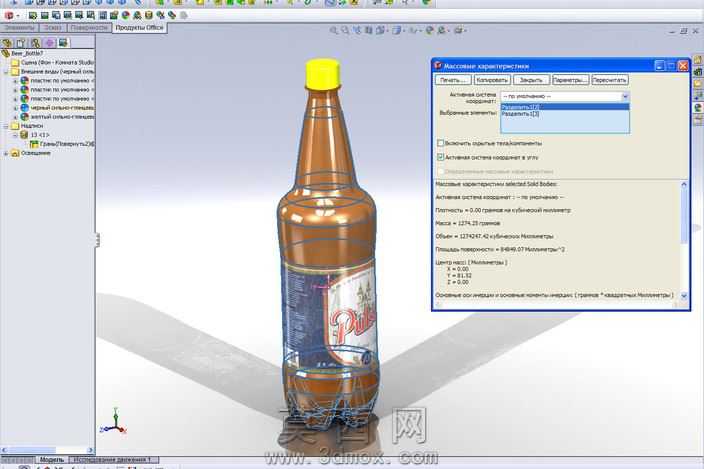
Task: Click the results scrollbar up arrow
Action: pos(684,184)
